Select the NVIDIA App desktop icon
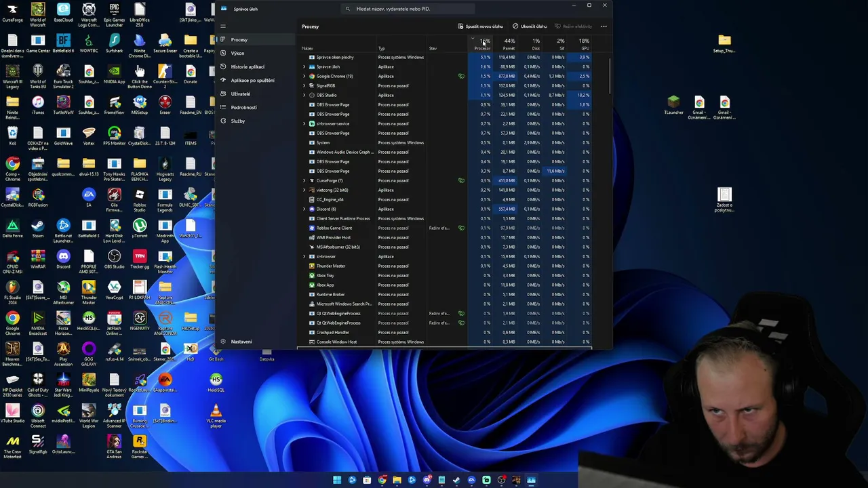This screenshot has width=868, height=488. [114, 75]
